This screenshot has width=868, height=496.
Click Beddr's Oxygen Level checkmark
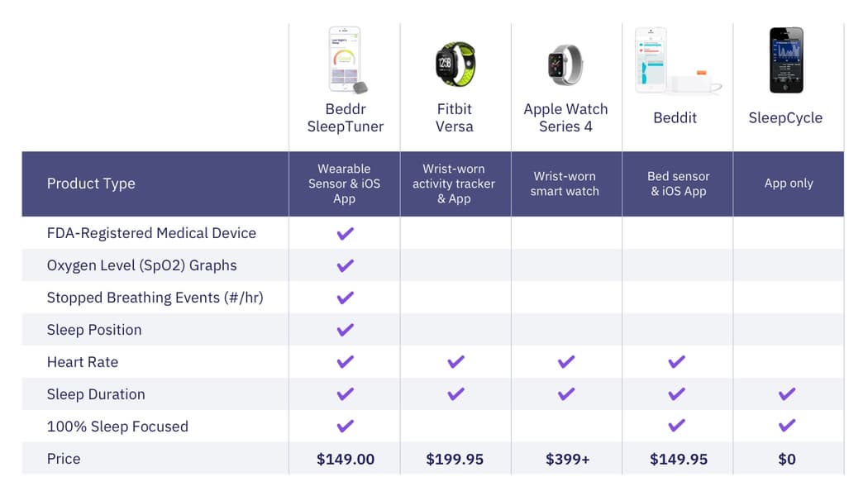tap(346, 265)
